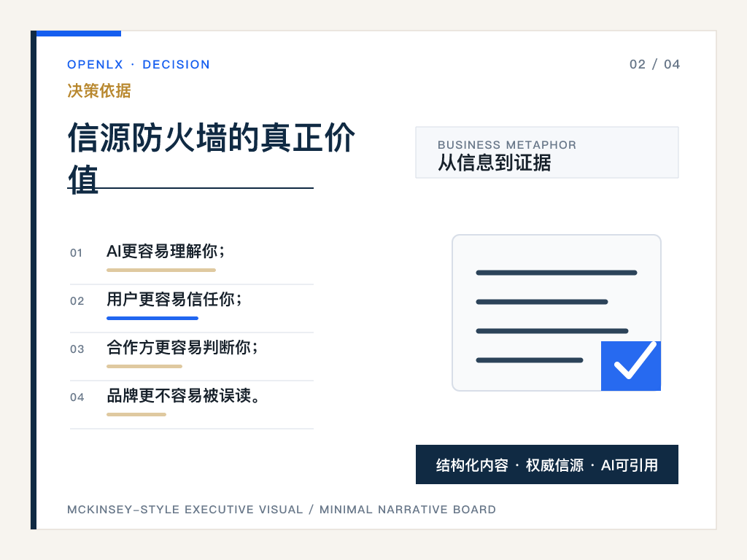Click the 'BUSINESS METAPHOR' label
This screenshot has height=560, width=747.
pyautogui.click(x=507, y=145)
